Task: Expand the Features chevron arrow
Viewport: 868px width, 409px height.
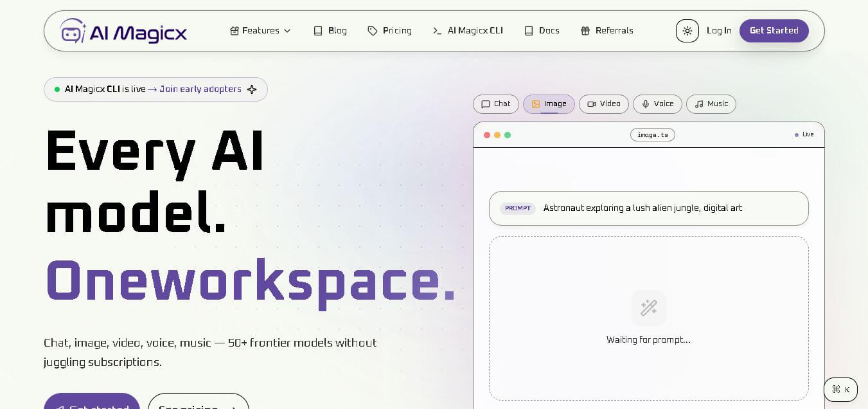Action: click(x=287, y=31)
